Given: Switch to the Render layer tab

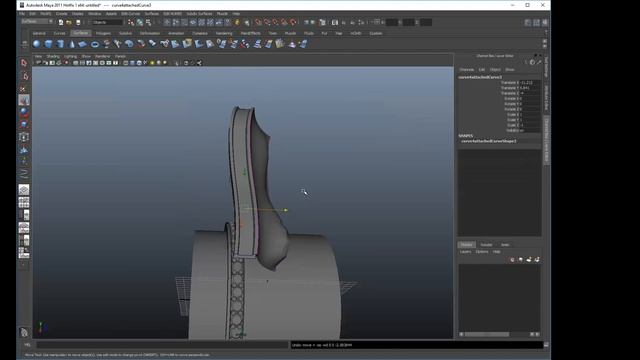Looking at the screenshot, I should pos(486,244).
